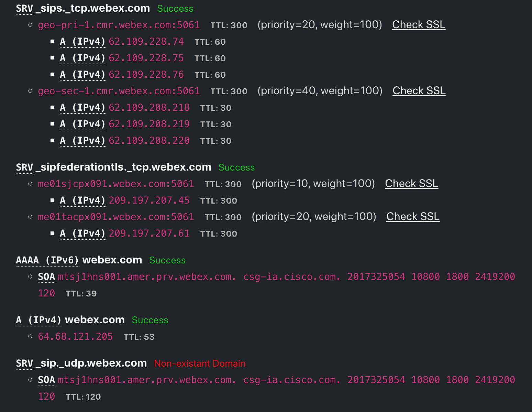Click Check SSL for geo-pri-1.cmr.webex.com
Image resolution: width=532 pixels, height=412 pixels.
point(419,25)
